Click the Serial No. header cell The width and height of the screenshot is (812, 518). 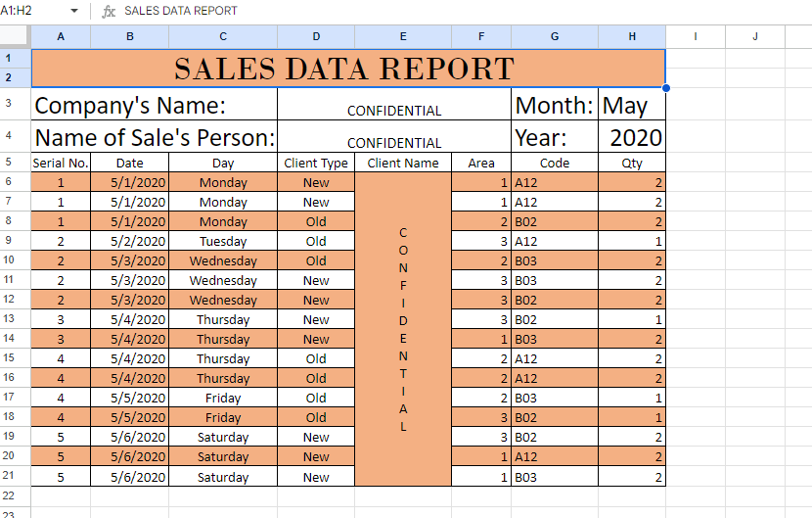[61, 164]
